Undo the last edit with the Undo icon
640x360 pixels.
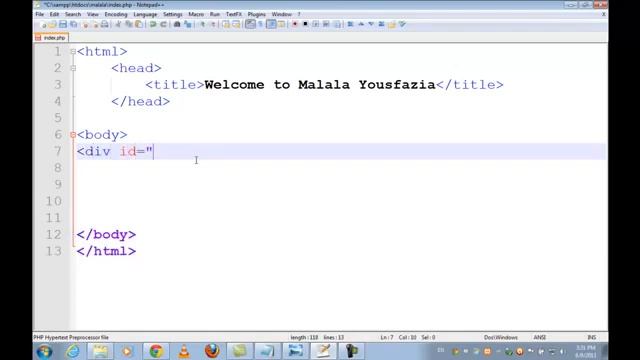(x=153, y=24)
